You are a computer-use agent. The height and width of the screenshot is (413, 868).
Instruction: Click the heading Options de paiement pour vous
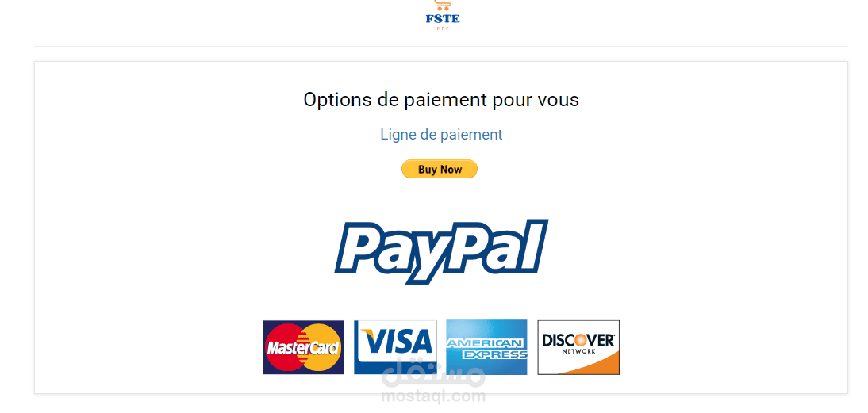coord(441,100)
